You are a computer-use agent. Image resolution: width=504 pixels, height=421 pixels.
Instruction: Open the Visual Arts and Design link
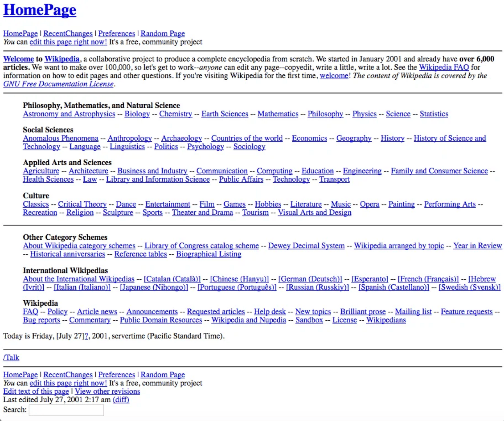coord(314,212)
